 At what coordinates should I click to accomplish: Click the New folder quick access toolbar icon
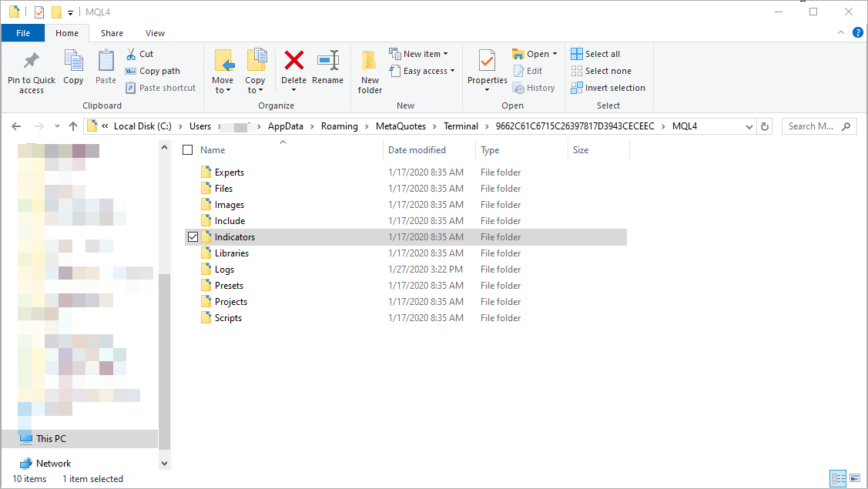[x=56, y=12]
